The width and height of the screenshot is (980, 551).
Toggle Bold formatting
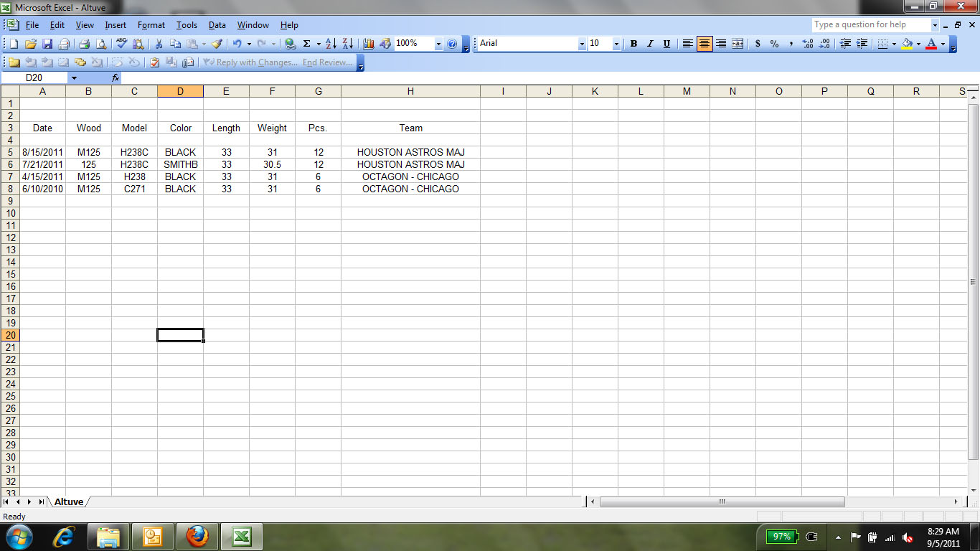point(633,44)
